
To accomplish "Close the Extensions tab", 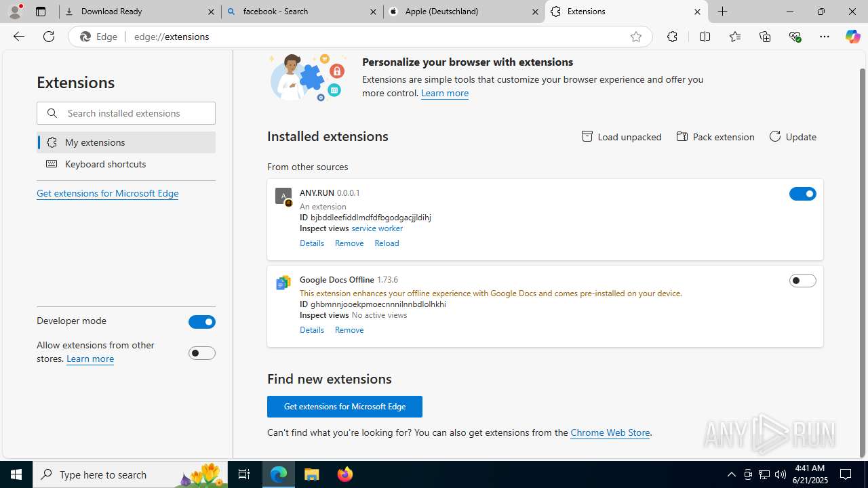I will click(697, 12).
